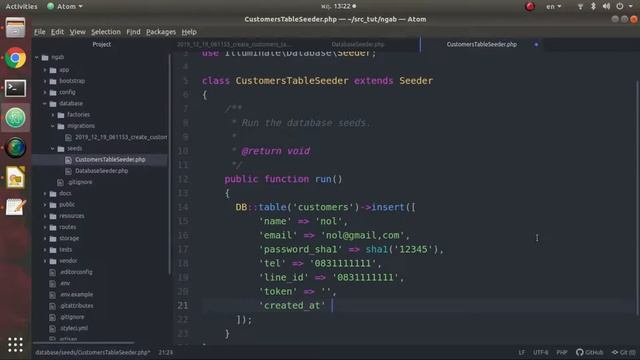
Task: Select the CustomersTableSeeder.php tab
Action: pos(482,44)
